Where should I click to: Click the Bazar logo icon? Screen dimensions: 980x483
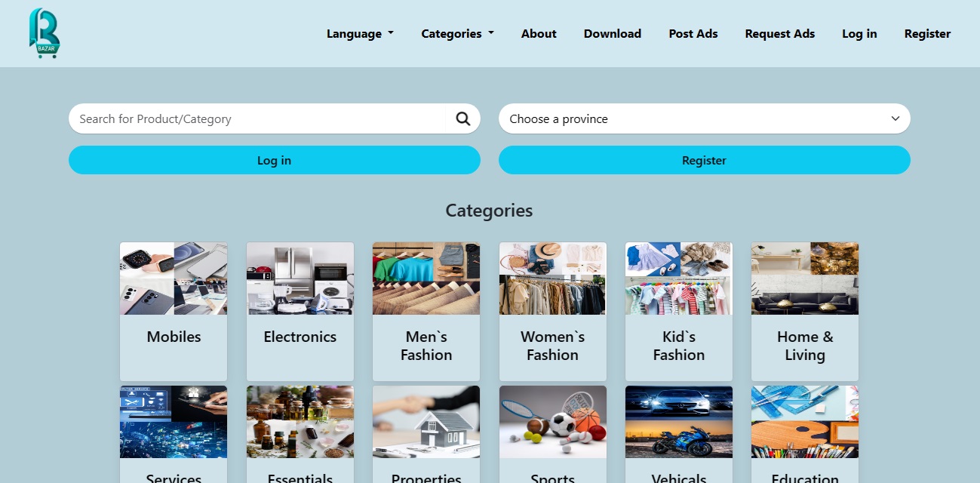click(x=45, y=33)
